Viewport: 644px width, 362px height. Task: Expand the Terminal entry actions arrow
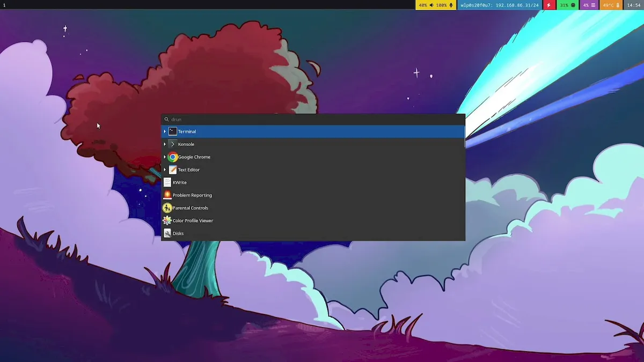(165, 131)
